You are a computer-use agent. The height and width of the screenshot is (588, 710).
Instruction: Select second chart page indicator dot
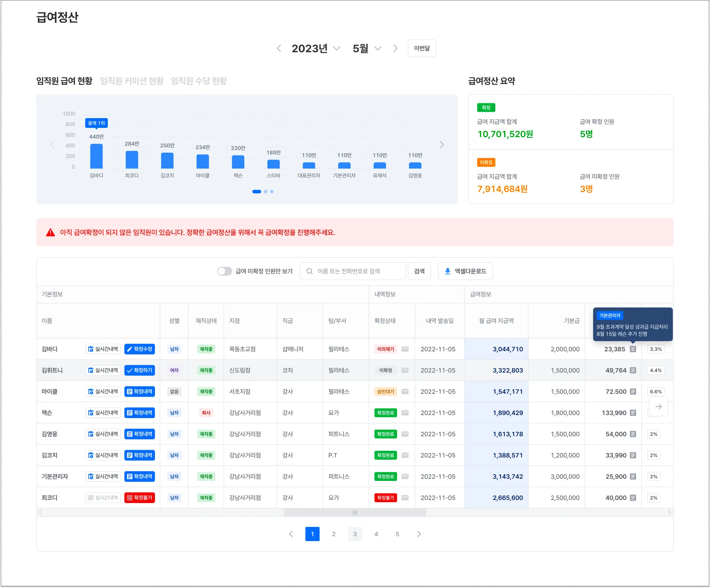click(266, 192)
